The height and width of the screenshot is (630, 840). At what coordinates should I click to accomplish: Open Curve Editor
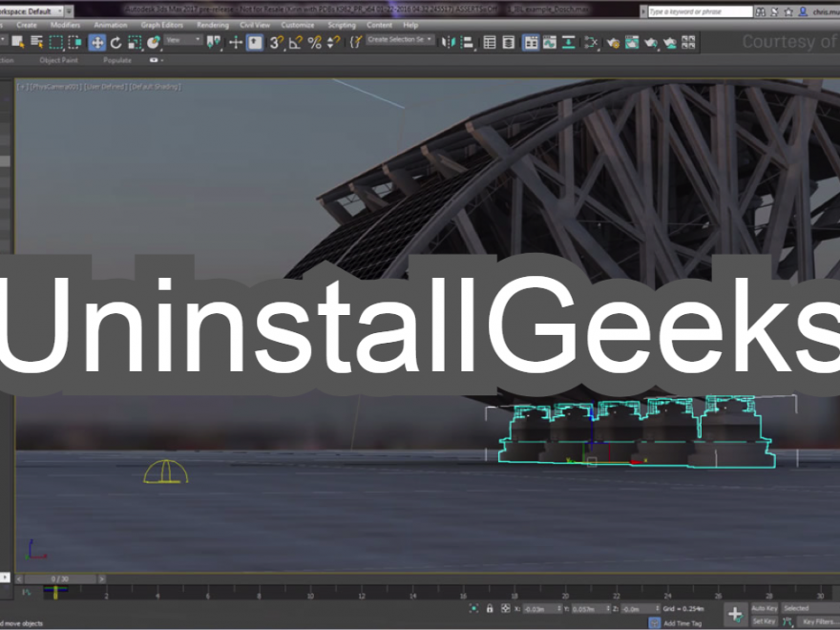[x=549, y=42]
